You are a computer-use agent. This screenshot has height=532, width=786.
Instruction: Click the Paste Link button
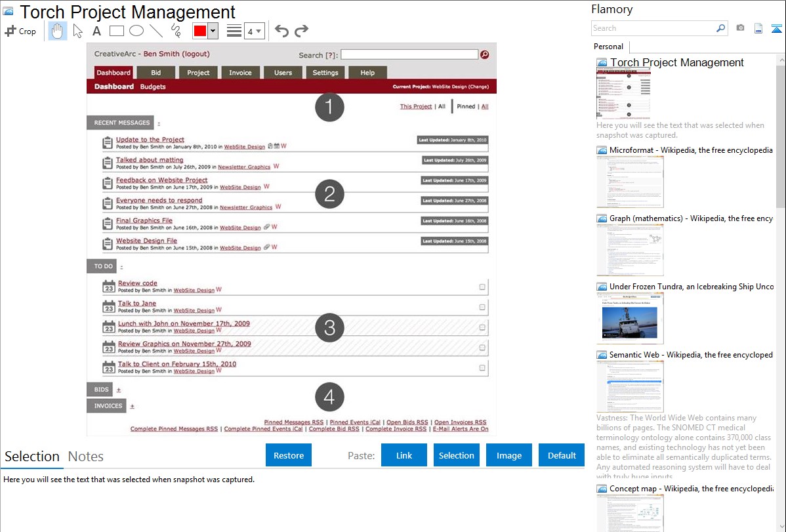(404, 455)
